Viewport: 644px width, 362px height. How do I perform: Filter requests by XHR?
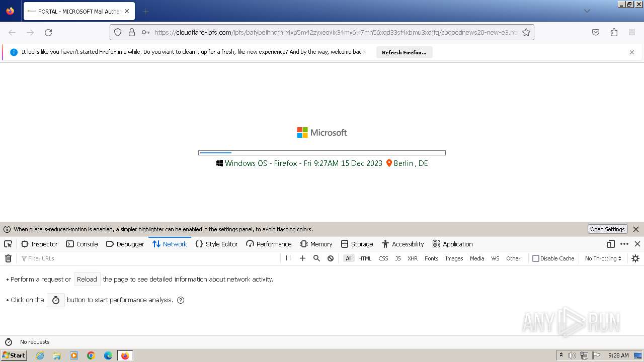click(413, 258)
